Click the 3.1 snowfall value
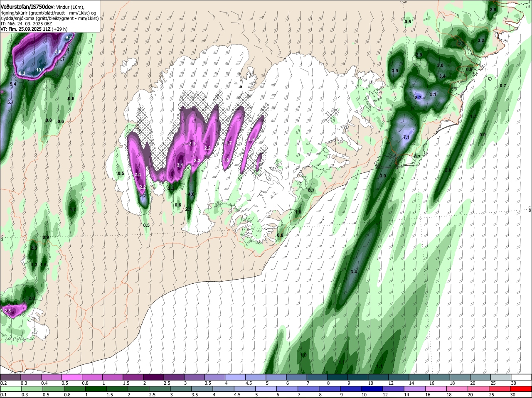The width and height of the screenshot is (532, 398). pos(180,165)
